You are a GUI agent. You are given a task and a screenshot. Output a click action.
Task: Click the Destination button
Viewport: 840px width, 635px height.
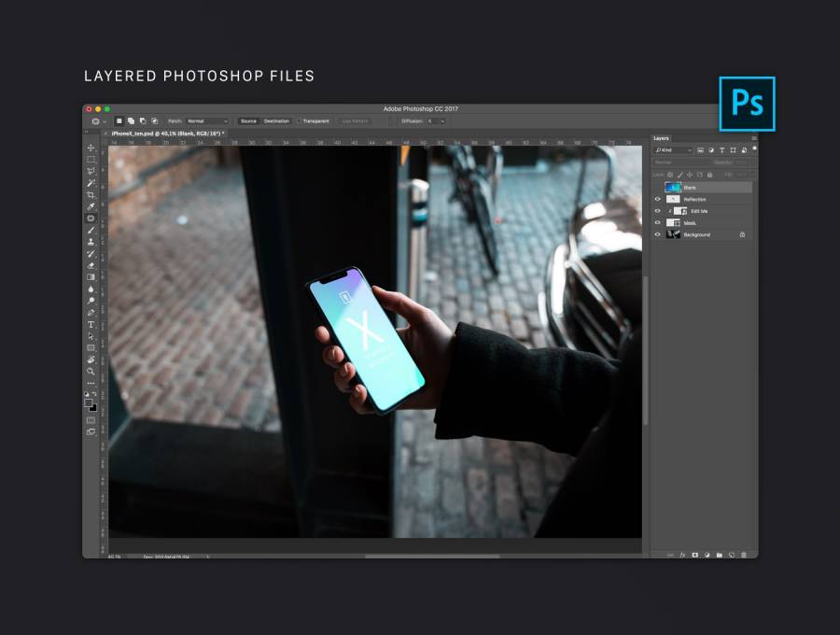coord(276,121)
